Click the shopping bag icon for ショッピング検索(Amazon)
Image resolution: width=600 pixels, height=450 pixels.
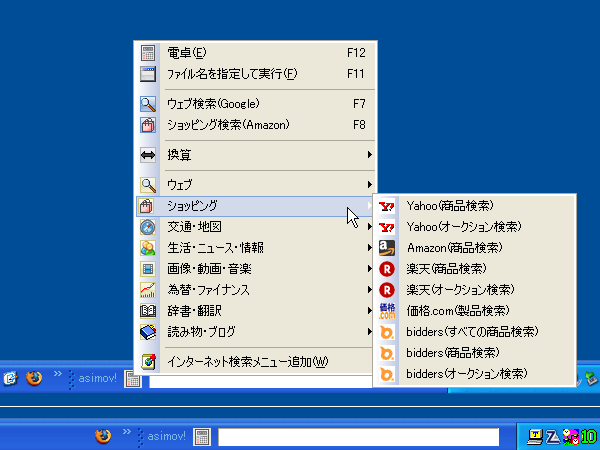pos(148,125)
